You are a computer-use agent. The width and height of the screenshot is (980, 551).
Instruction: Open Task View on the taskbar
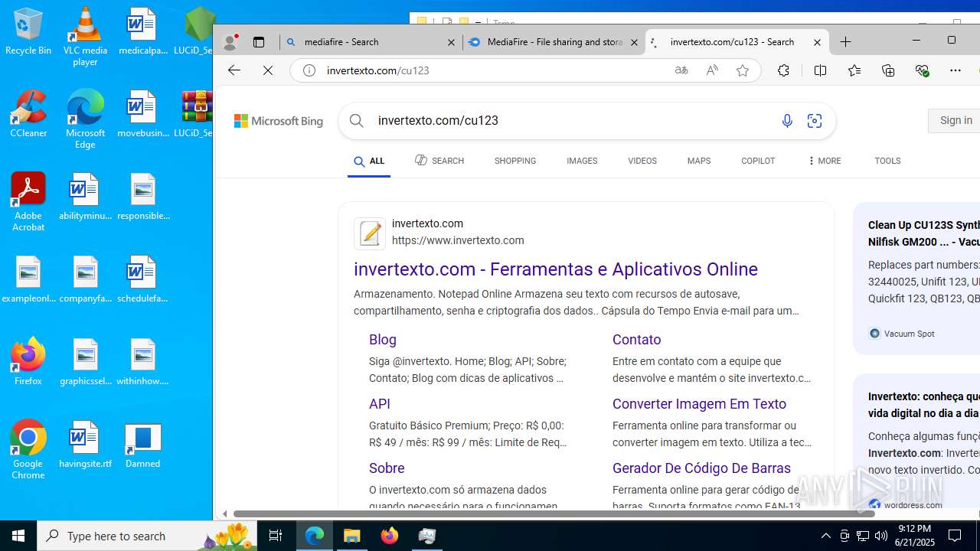coord(276,536)
